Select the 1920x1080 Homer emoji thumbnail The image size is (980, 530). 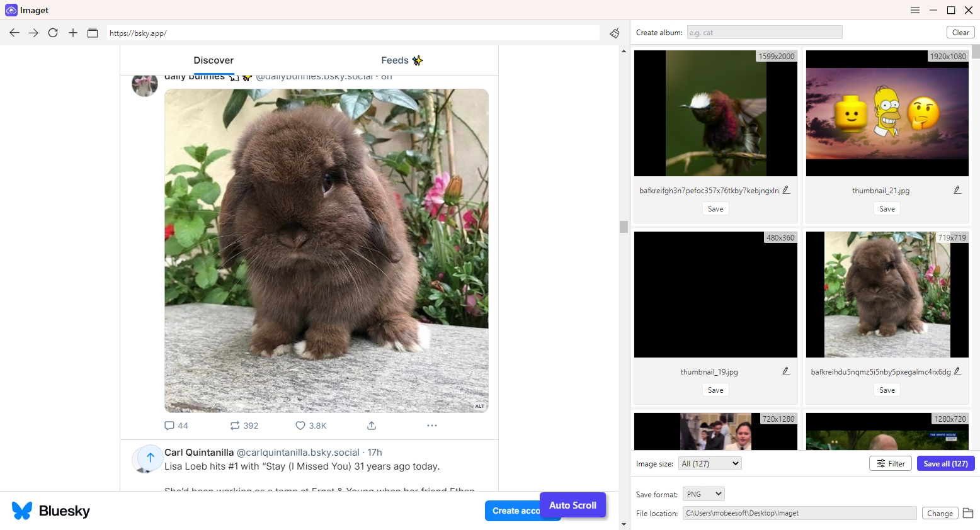click(x=887, y=113)
